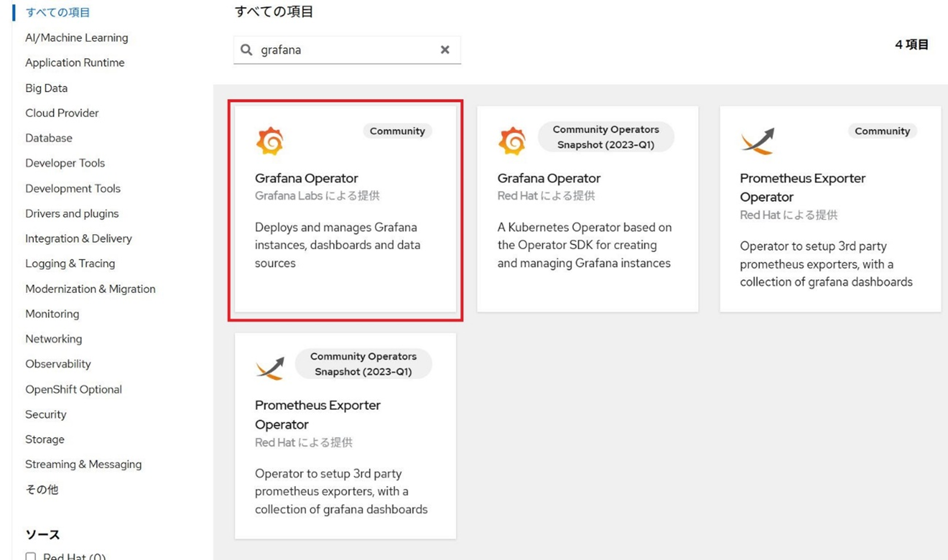
Task: Toggle the Red Hat source checkbox
Action: [31, 556]
